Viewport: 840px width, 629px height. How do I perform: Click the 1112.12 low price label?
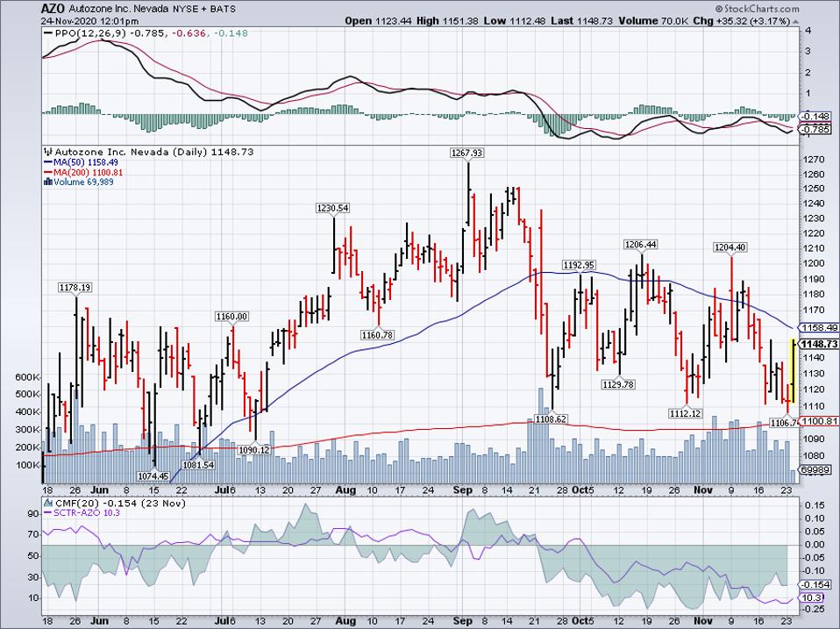pyautogui.click(x=686, y=413)
